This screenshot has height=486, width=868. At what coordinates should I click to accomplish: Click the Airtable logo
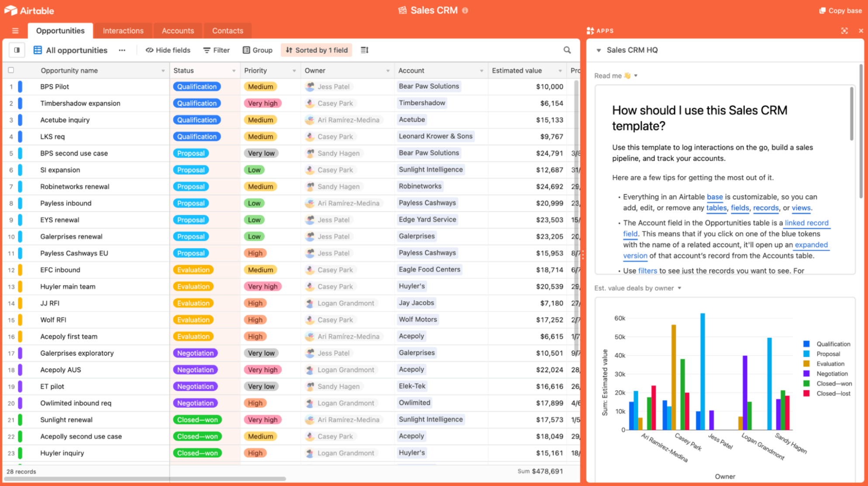click(29, 10)
